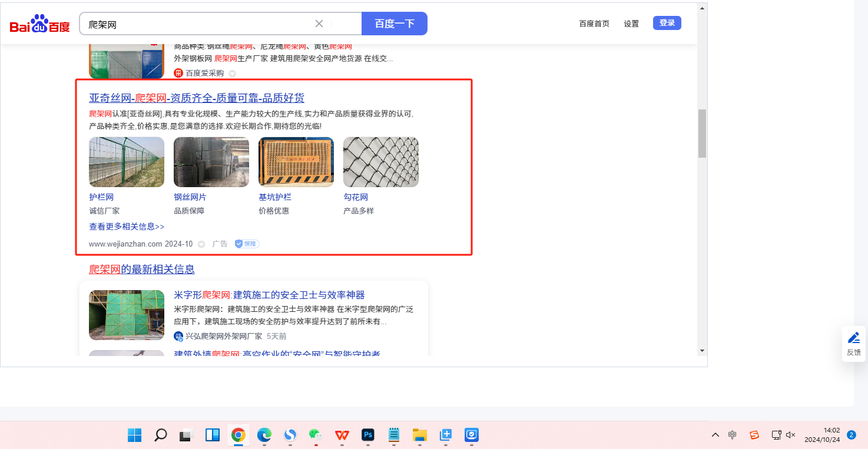Click the 查看更多相关信息>> link
This screenshot has width=868, height=449.
(x=127, y=227)
